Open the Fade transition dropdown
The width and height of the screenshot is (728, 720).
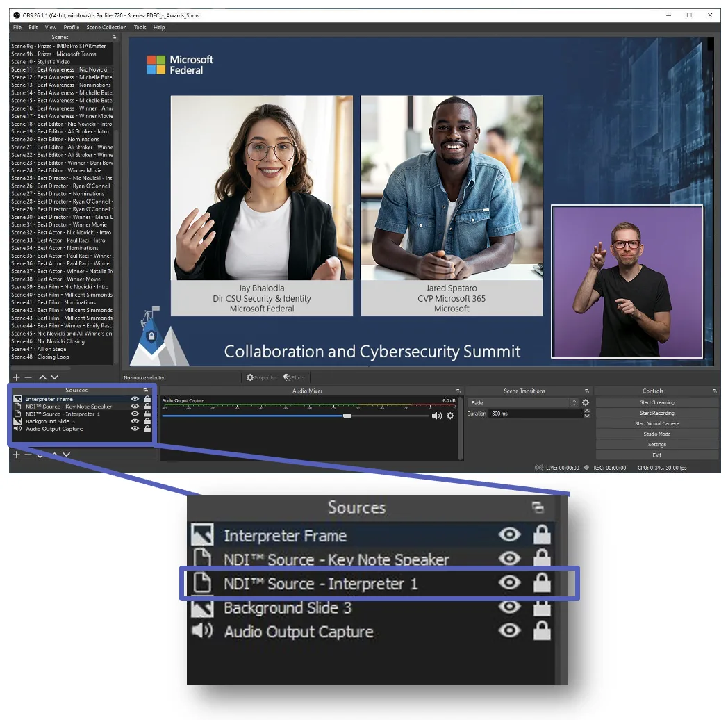tap(523, 402)
